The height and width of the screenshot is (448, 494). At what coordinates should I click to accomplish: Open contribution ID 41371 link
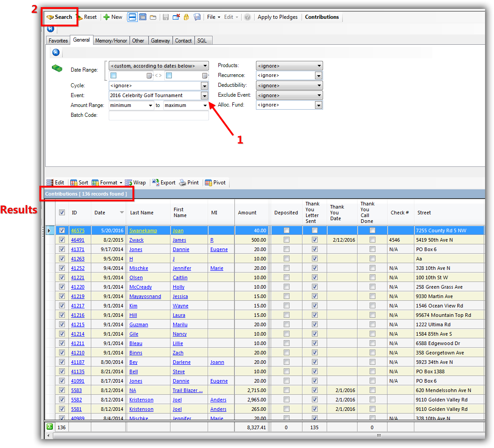coord(77,249)
